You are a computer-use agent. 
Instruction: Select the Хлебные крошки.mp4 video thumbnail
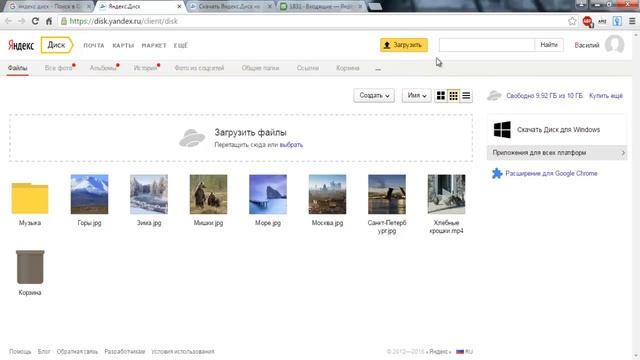pos(447,194)
